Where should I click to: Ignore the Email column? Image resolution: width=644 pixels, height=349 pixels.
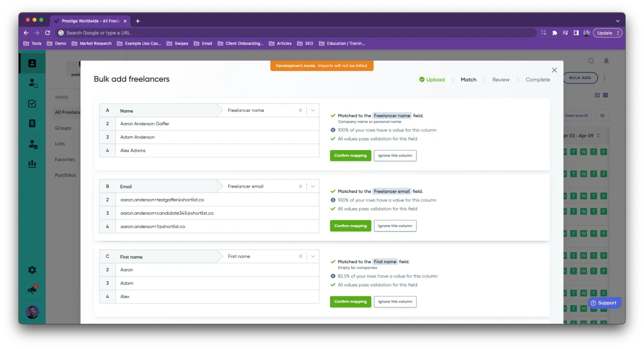tap(395, 226)
